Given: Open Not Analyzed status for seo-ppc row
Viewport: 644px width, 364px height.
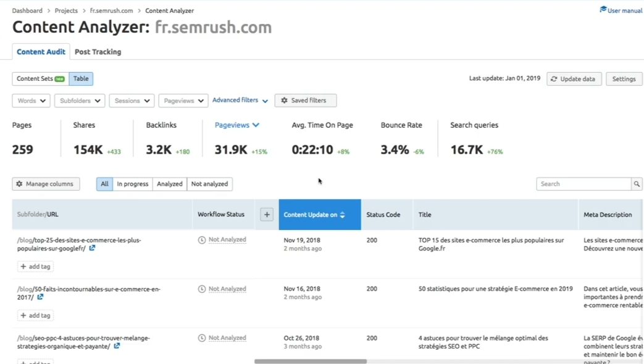Looking at the screenshot, I should pos(227,337).
